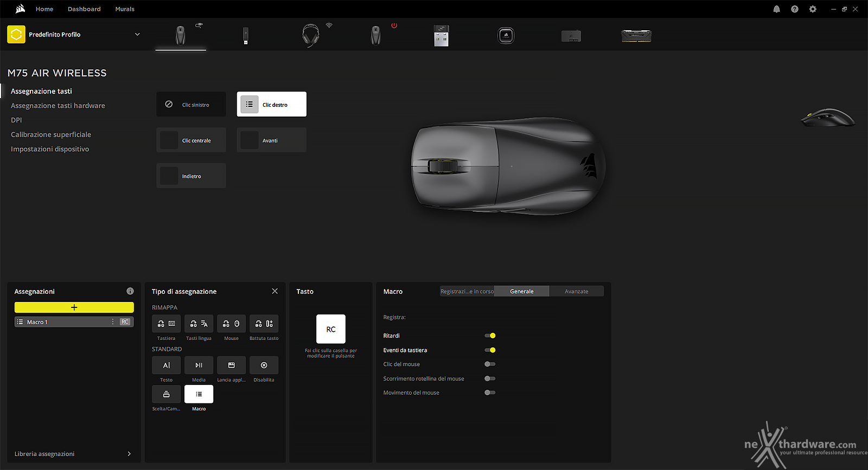Choose Scelta/Cambio profilo assignment type
Viewport: 868px width, 470px height.
click(167, 394)
